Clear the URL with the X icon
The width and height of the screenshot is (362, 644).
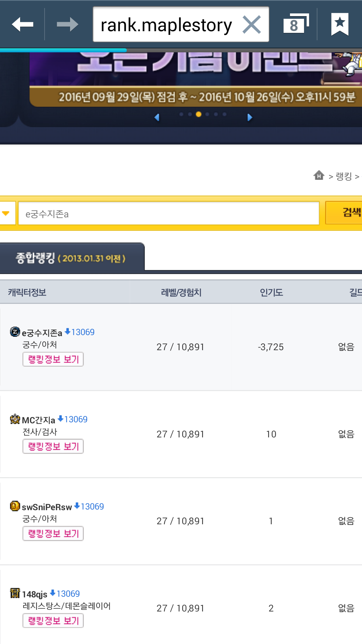(x=252, y=24)
